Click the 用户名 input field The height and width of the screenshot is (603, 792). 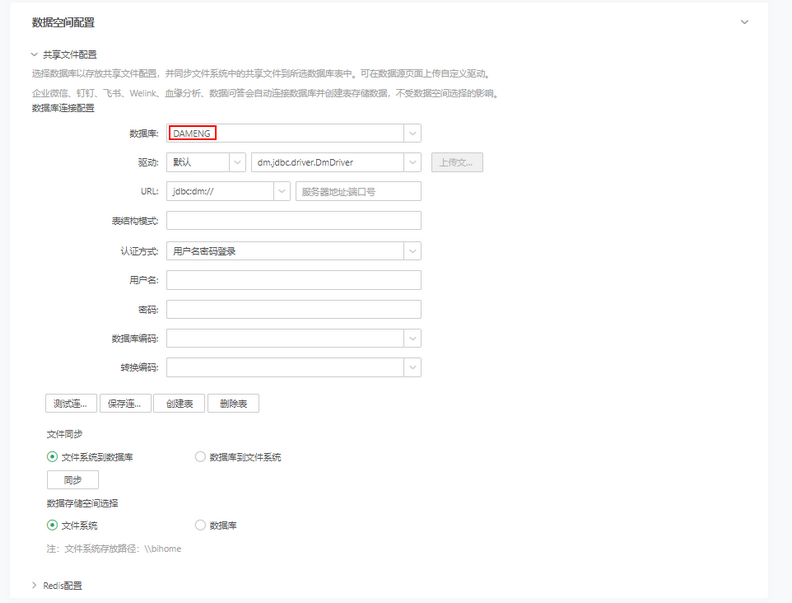click(293, 280)
